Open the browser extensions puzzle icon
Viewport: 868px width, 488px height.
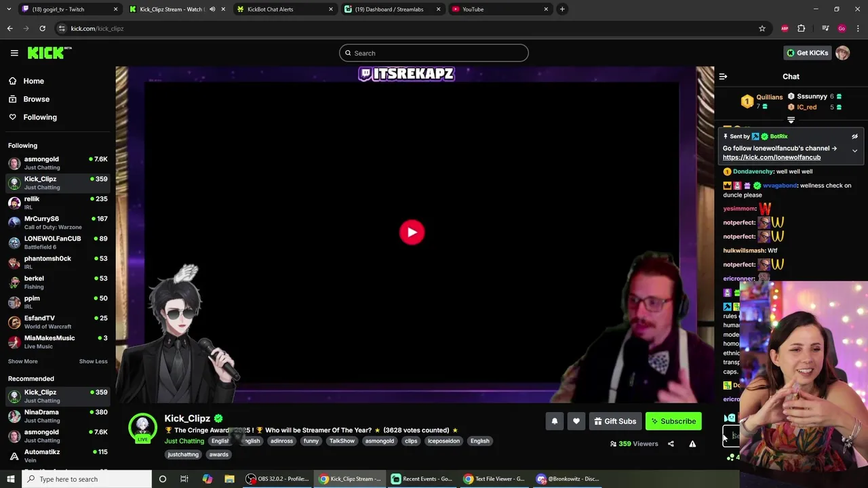(x=802, y=28)
